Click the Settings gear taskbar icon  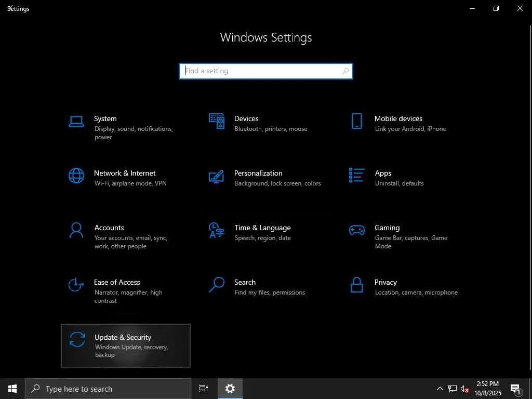(x=230, y=389)
